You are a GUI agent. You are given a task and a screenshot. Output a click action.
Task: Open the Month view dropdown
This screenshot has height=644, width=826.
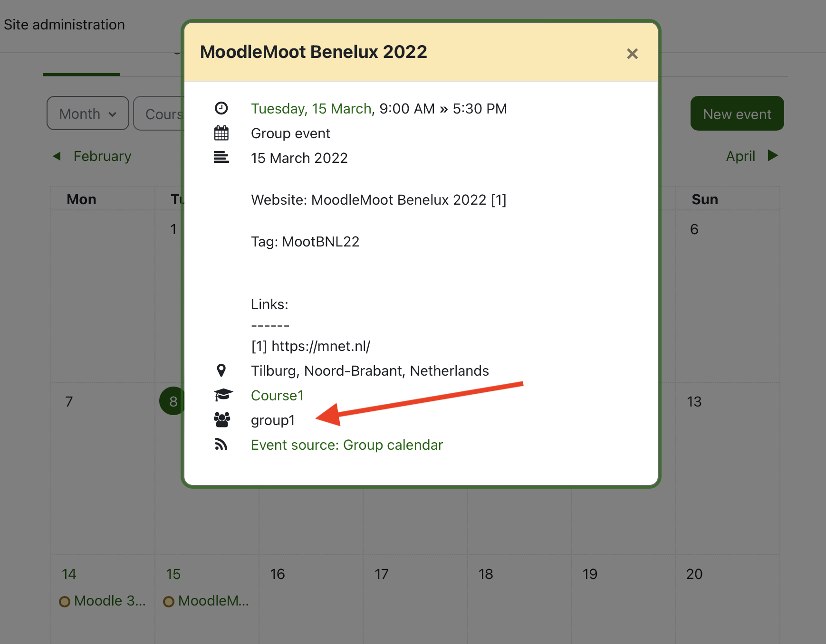[88, 114]
